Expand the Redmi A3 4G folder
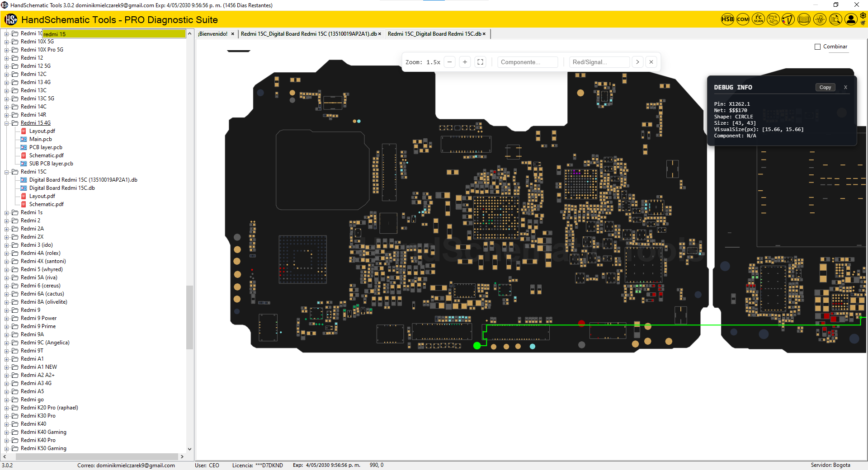The width and height of the screenshot is (868, 470). pos(7,383)
